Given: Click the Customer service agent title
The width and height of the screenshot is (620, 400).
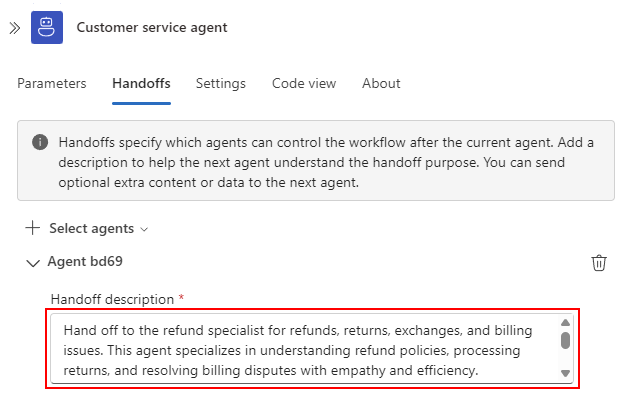Looking at the screenshot, I should pos(152,27).
